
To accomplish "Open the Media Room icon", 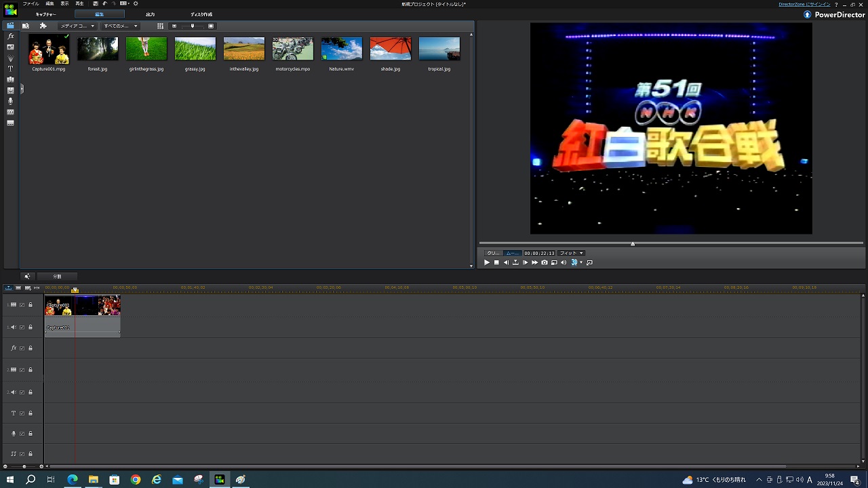I will click(10, 26).
